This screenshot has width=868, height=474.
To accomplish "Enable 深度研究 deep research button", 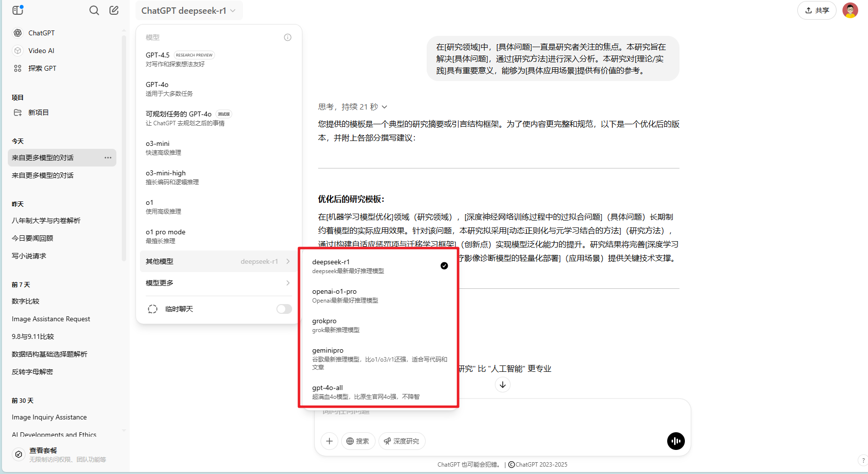I will (402, 441).
